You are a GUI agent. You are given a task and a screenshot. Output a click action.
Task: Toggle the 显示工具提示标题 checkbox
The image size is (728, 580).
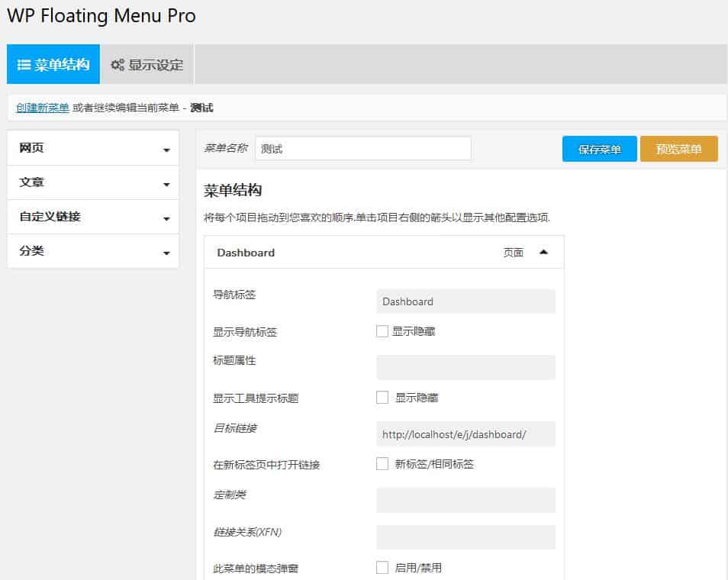[382, 398]
